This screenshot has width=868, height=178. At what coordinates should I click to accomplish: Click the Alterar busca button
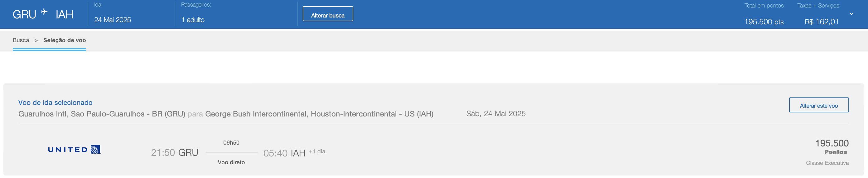327,14
